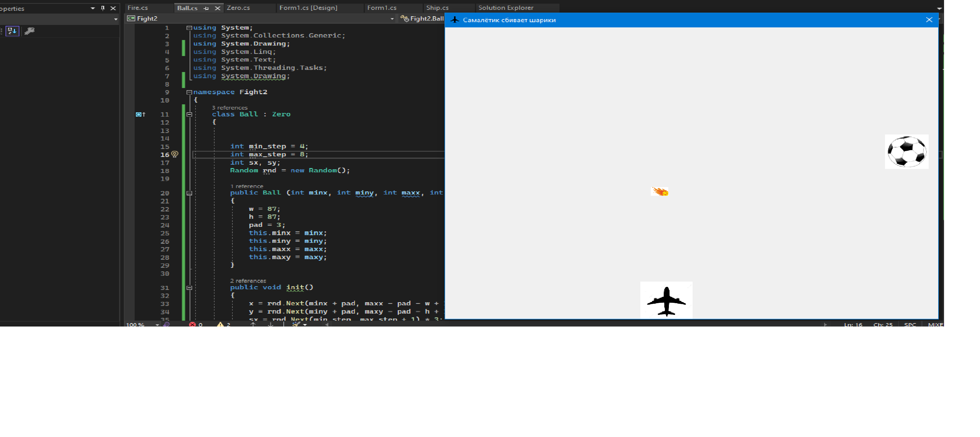Click the C# project icon beside Fight2
Screen dimensions: 980x437
(x=131, y=18)
